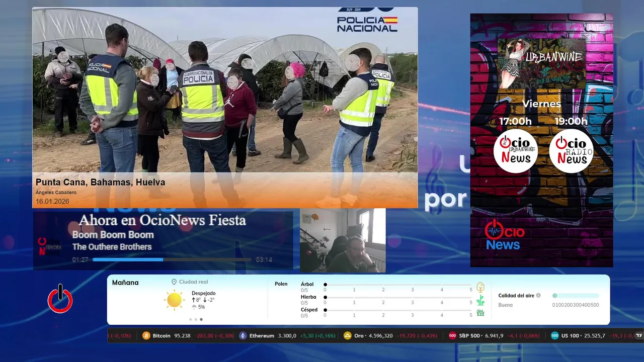Screen dimensions: 644x362
Task: Click the Bitcoin ticker label
Action: 162,336
